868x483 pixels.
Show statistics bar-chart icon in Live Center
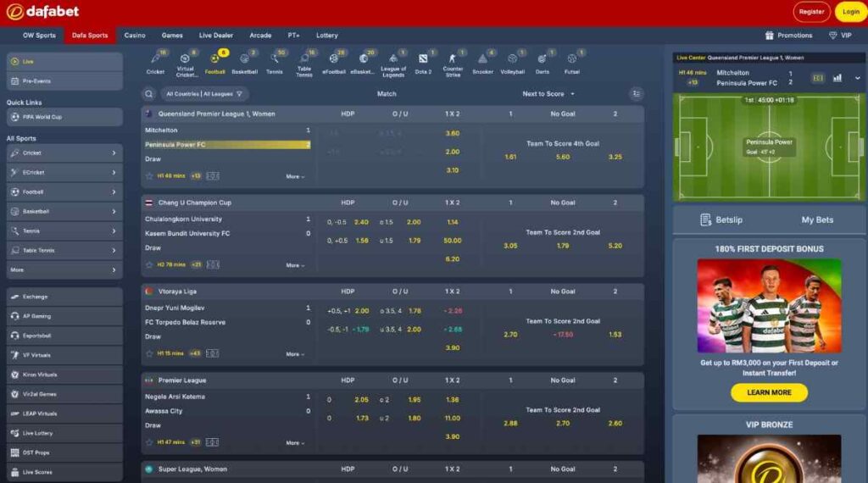click(x=837, y=78)
